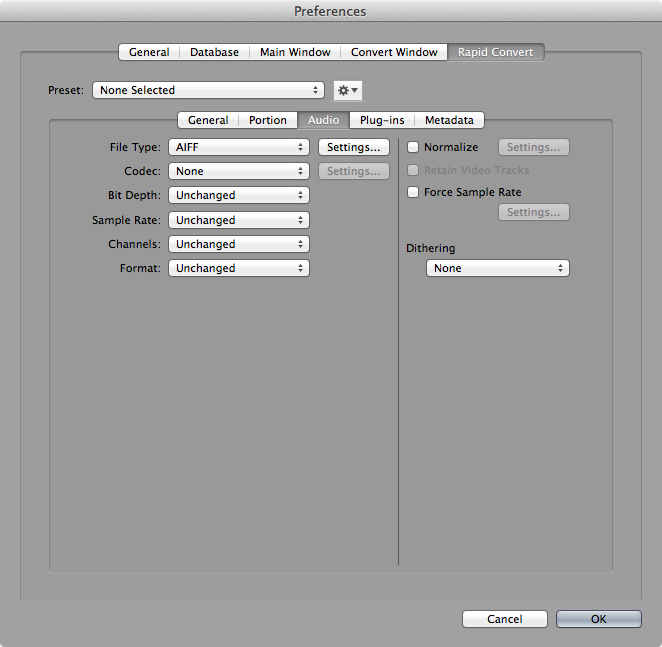
Task: Click Settings button next to File Type
Action: tap(353, 147)
